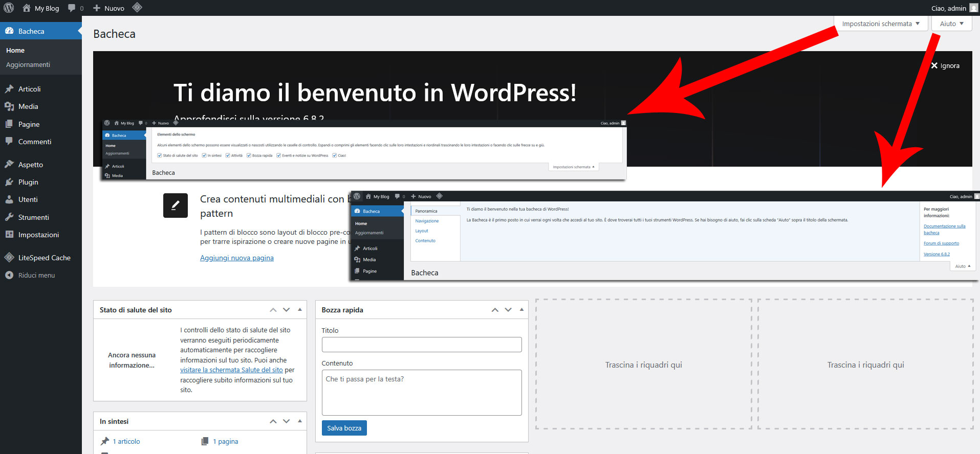Open Media icon in main left sidebar
Image resolution: width=980 pixels, height=454 pixels.
coord(9,106)
